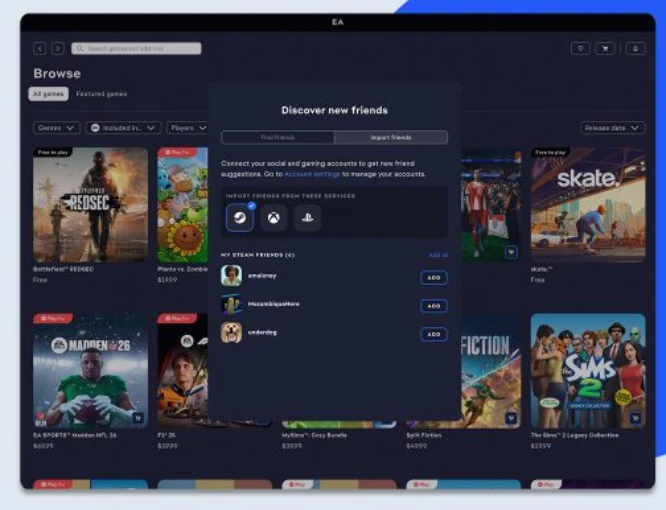Select the All games tab
666x510 pixels.
[48, 94]
